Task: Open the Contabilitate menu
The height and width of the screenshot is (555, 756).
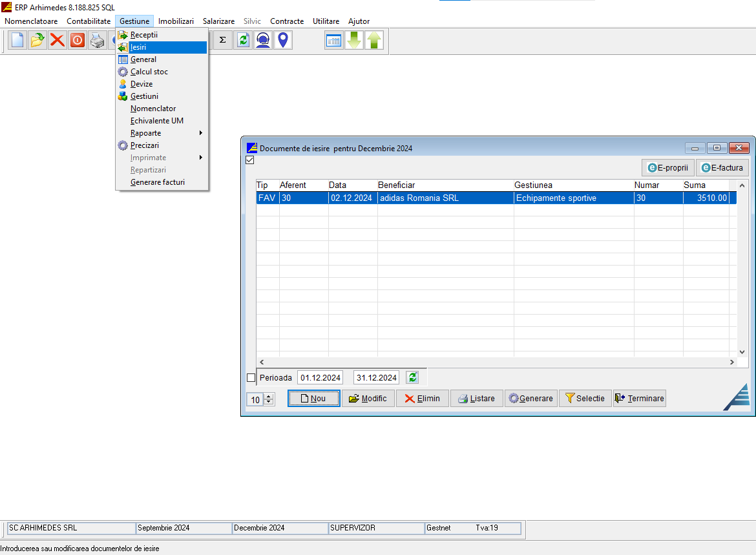Action: (x=89, y=21)
